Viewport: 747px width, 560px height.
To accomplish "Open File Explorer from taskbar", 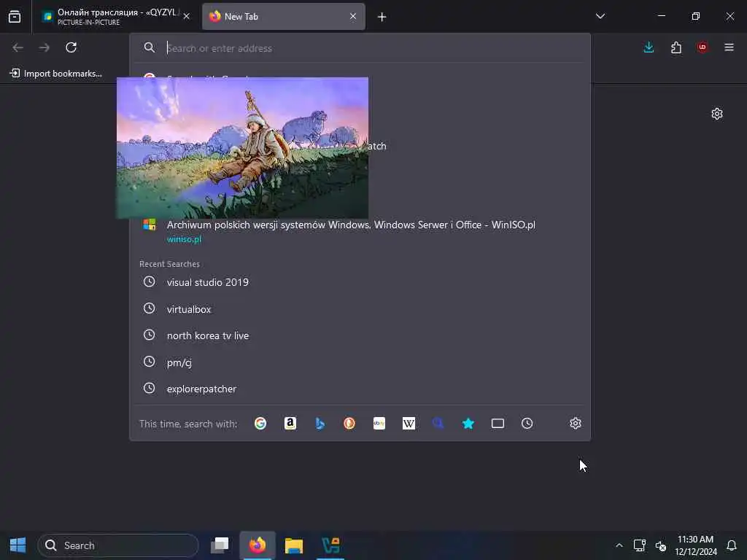I will coord(294,545).
